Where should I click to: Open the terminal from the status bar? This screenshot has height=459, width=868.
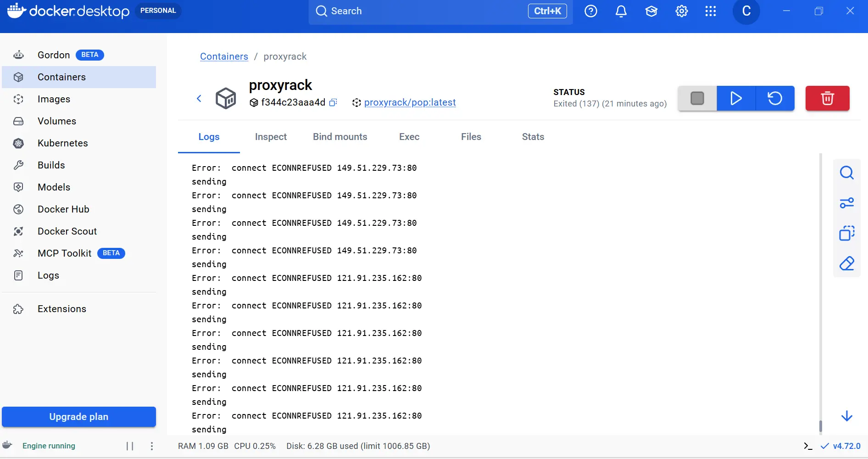click(808, 446)
